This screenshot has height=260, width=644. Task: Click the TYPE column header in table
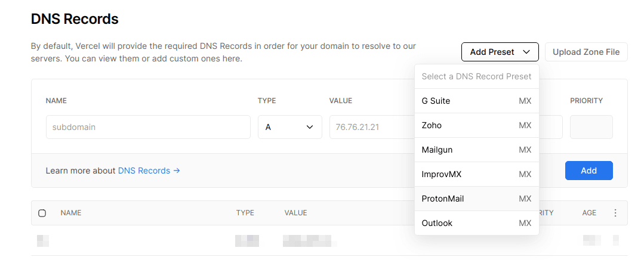[245, 213]
